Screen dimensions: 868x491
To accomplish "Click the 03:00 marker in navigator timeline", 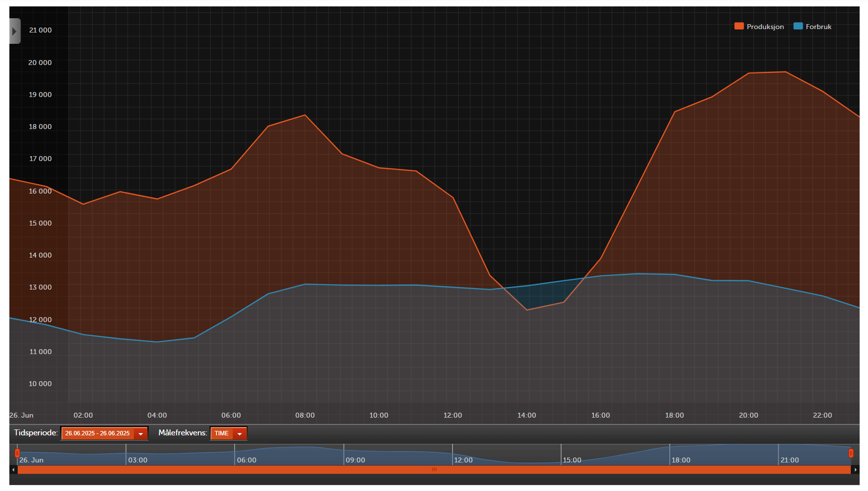I will [137, 460].
